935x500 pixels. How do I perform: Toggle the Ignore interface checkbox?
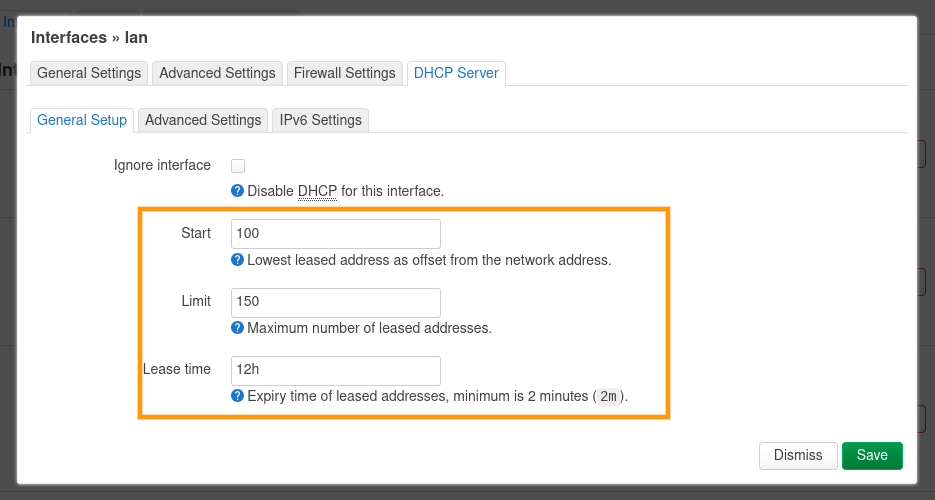tap(238, 166)
